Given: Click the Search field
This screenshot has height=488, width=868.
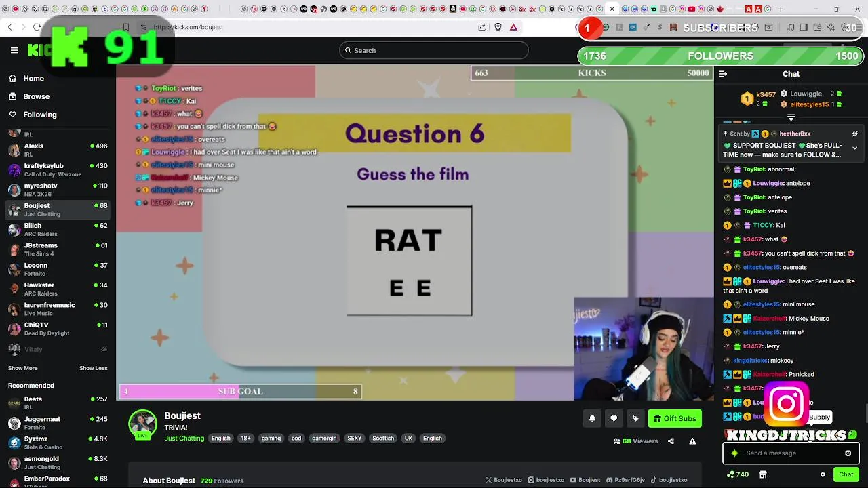Looking at the screenshot, I should click(433, 50).
